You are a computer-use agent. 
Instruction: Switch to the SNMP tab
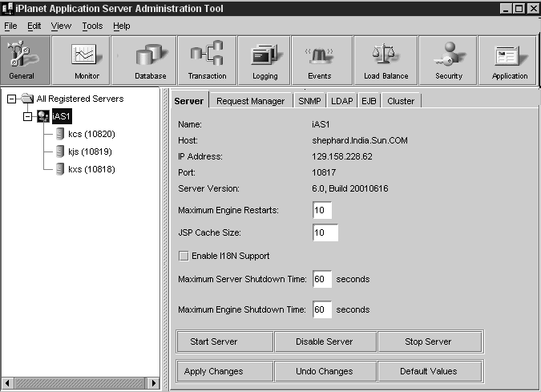point(309,101)
